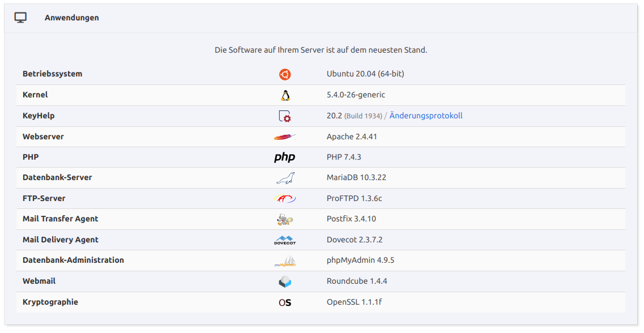This screenshot has width=644, height=333.
Task: Click the Dovecot logo icon
Action: 284,240
